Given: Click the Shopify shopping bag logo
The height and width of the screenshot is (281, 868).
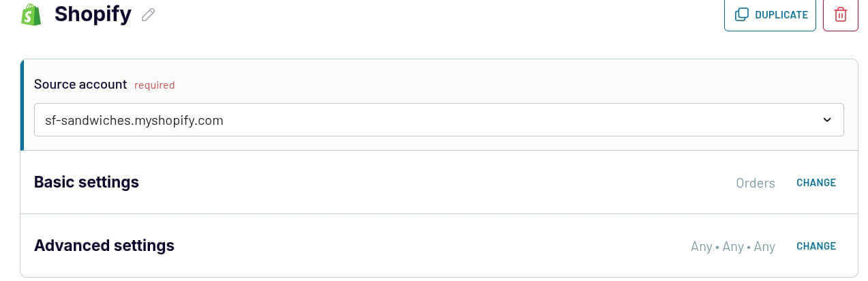Looking at the screenshot, I should click(x=31, y=14).
